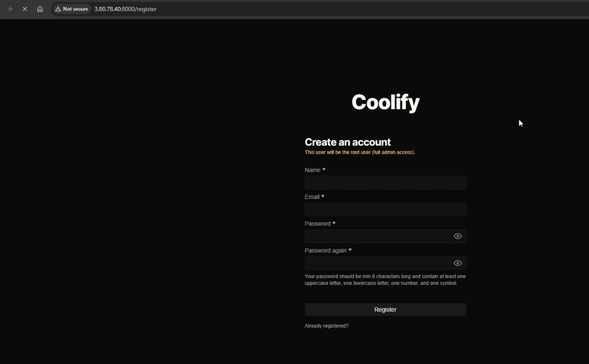The height and width of the screenshot is (364, 589).
Task: Click the Password again field label
Action: 326,250
